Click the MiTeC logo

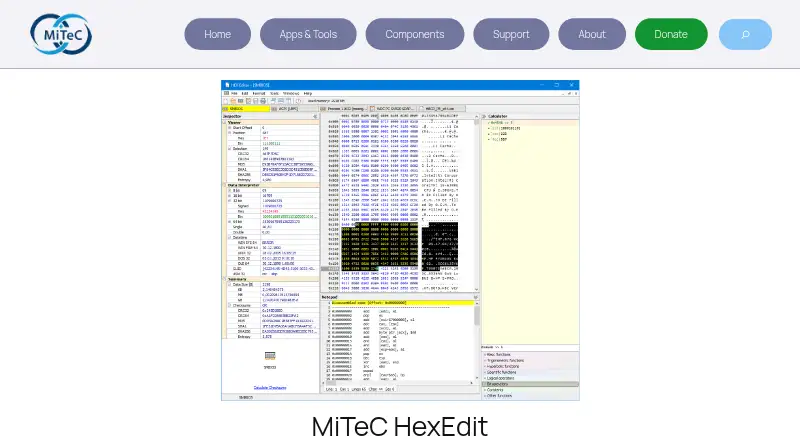point(61,34)
